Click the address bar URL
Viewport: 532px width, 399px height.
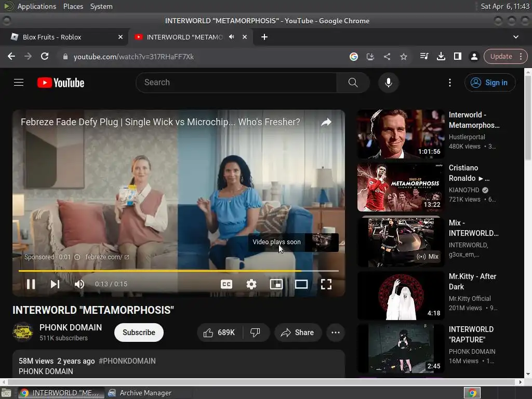pyautogui.click(x=134, y=57)
